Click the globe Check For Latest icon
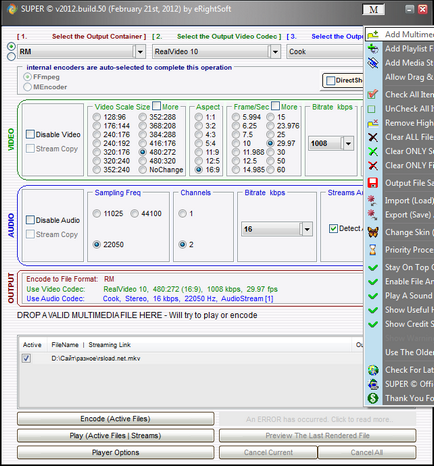The image size is (434, 466). coord(373,370)
